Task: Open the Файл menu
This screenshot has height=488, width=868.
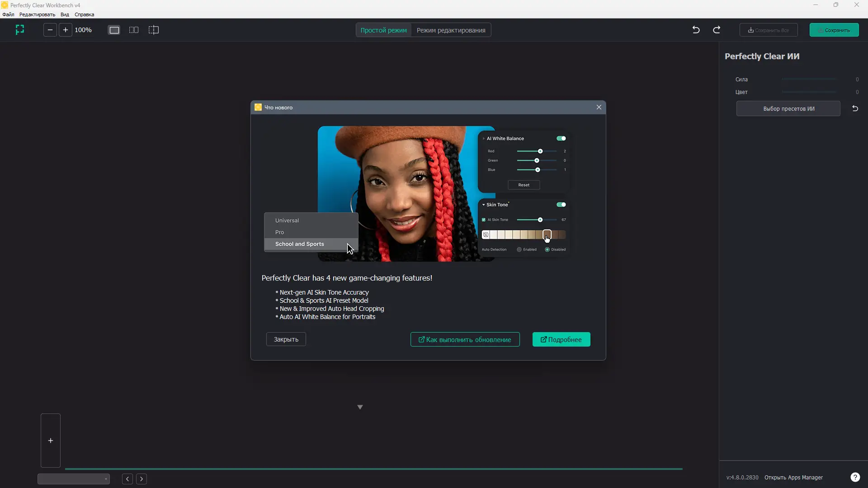Action: coord(8,14)
